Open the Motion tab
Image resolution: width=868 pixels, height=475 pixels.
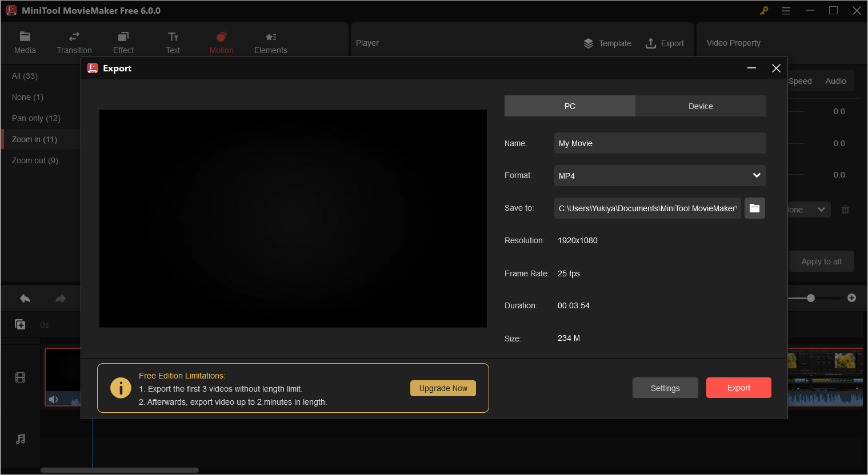pos(222,43)
